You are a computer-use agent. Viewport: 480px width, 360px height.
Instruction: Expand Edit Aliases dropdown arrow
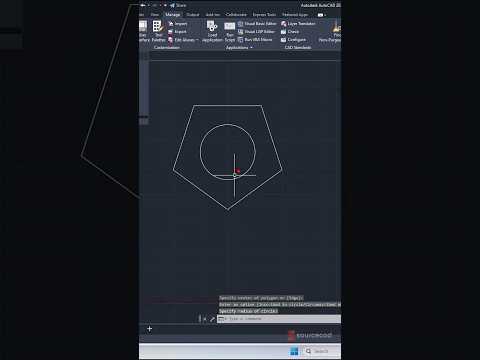click(197, 40)
